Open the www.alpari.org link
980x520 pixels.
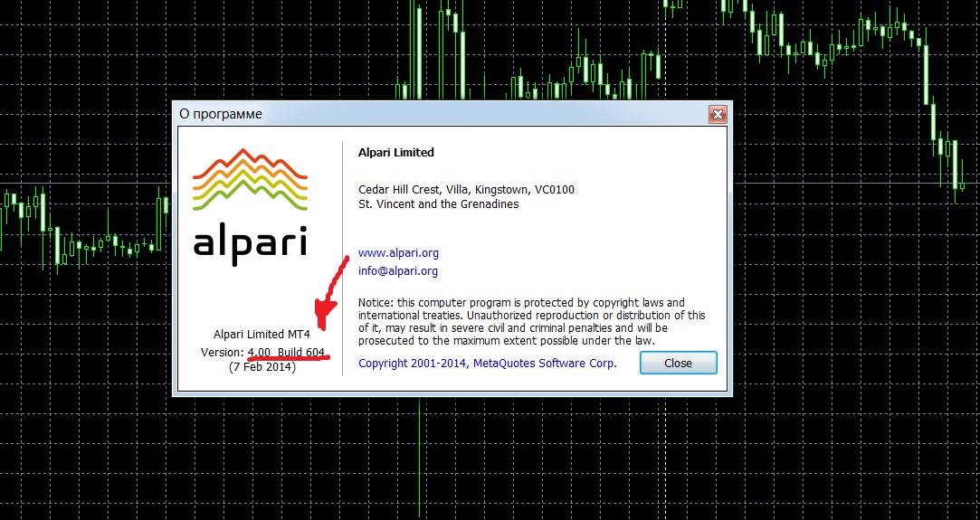[x=398, y=253]
